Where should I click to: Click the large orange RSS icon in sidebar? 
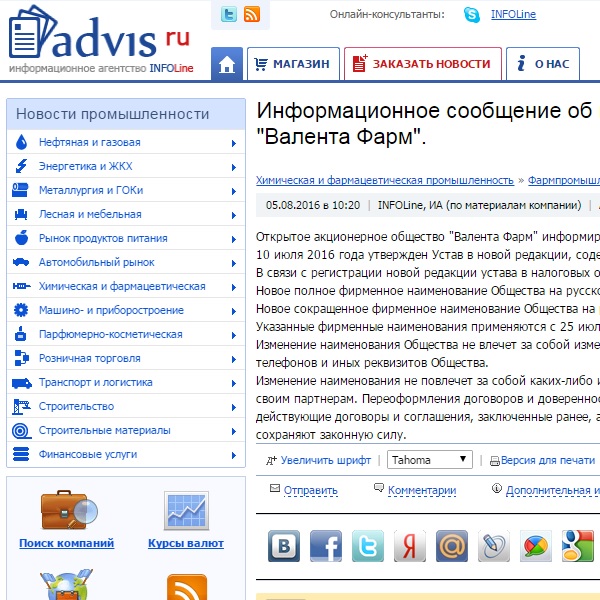point(187,587)
